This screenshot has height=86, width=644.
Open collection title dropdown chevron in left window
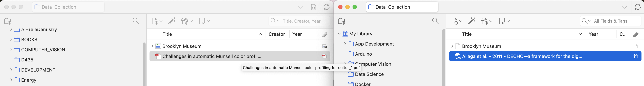click(300, 7)
